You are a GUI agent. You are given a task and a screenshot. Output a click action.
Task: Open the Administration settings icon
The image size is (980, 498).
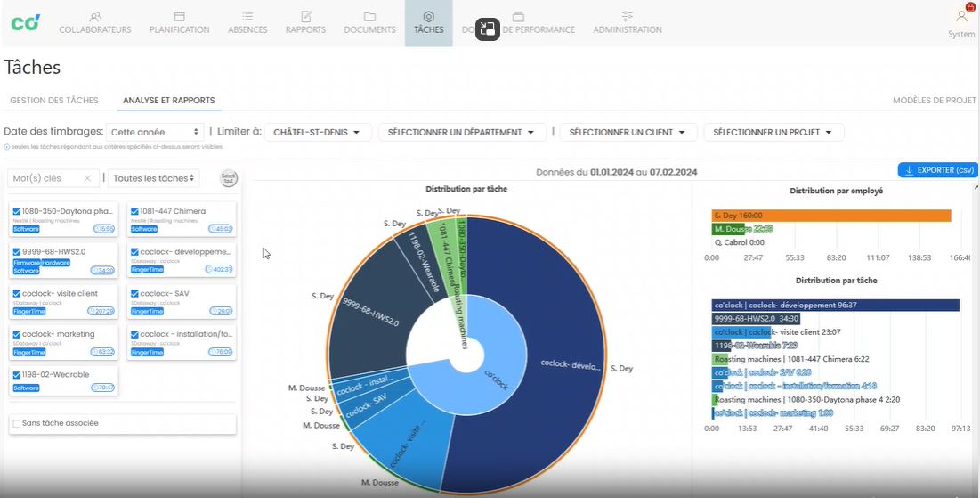point(628,16)
